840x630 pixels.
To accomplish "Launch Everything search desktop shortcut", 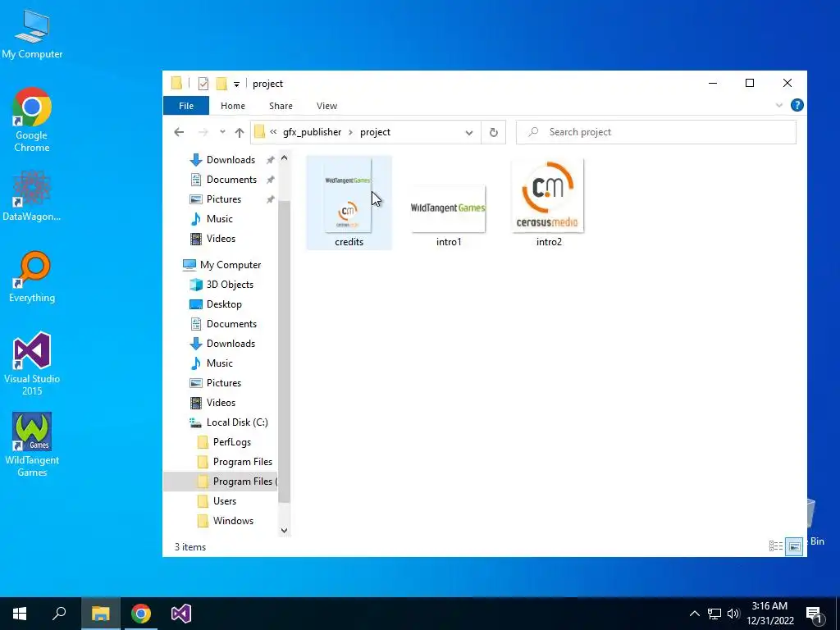I will pyautogui.click(x=32, y=277).
